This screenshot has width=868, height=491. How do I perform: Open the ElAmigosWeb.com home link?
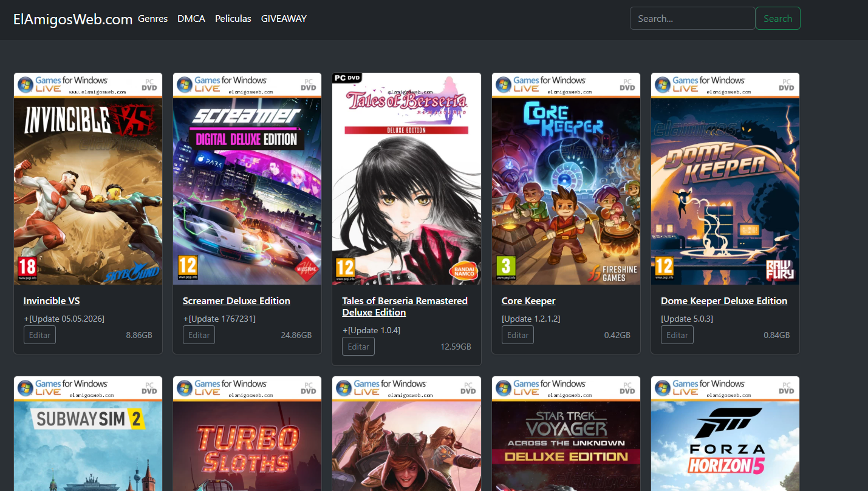pos(73,19)
